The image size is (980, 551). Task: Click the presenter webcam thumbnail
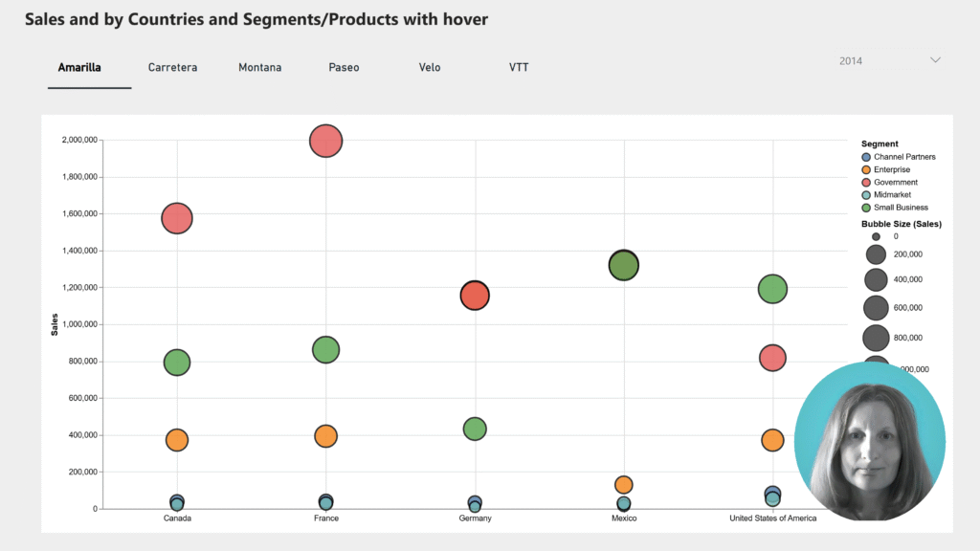point(870,441)
